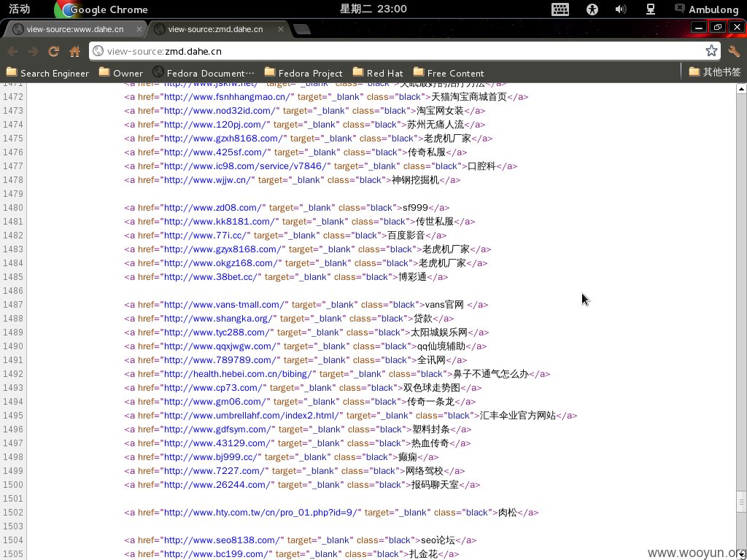Switch to the view-source:www.dahe.cn tab
747x560 pixels.
[x=75, y=29]
